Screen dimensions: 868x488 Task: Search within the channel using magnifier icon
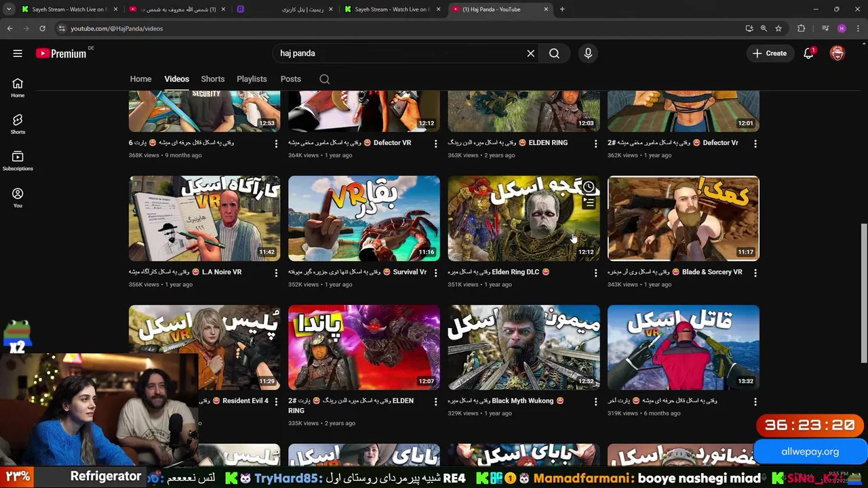click(x=325, y=79)
